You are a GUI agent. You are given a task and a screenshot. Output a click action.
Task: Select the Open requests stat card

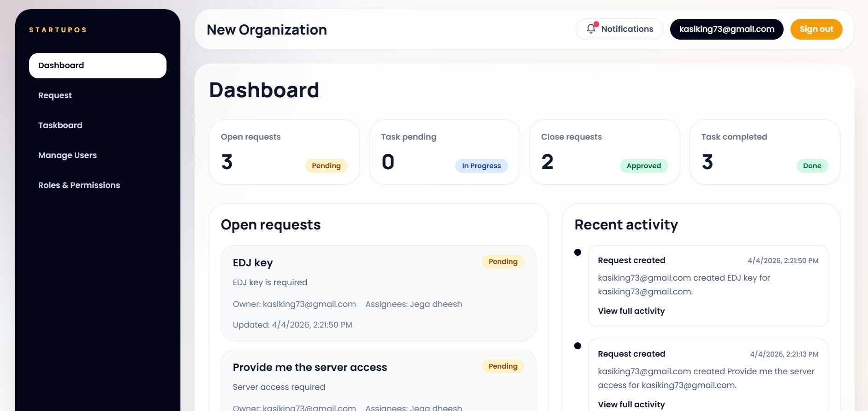click(284, 152)
